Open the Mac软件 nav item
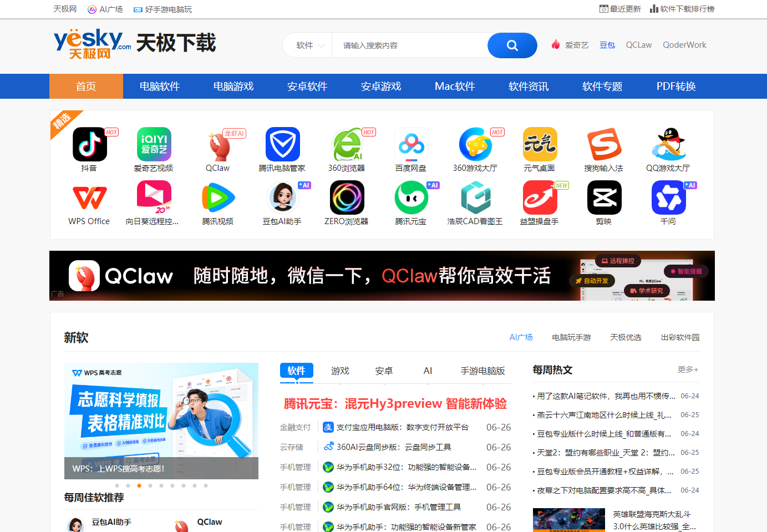The width and height of the screenshot is (767, 532). (455, 86)
